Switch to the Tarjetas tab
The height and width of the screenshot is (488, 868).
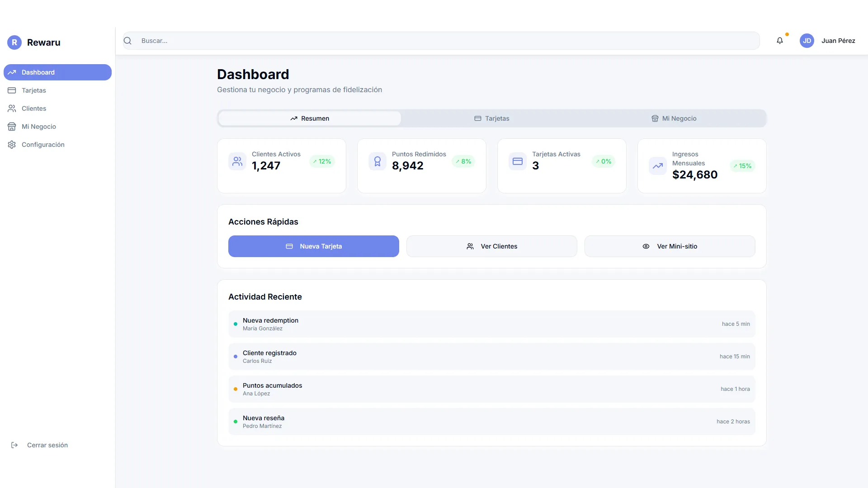492,118
